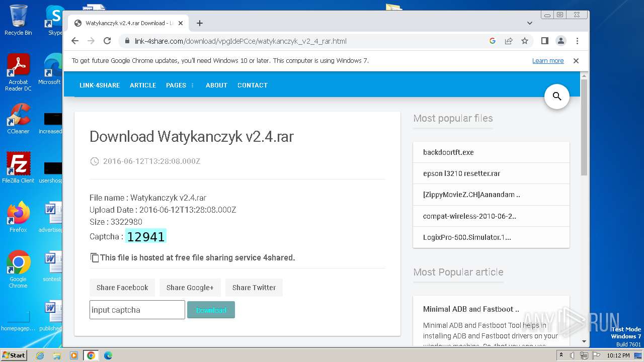Show hidden tray icons arrow
Screen dimensions: 644x362
click(561, 355)
